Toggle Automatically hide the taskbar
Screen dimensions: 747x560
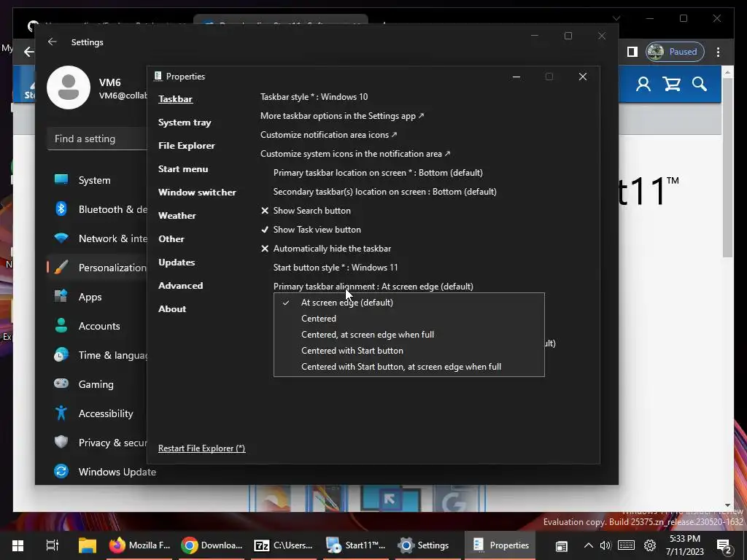click(x=326, y=249)
